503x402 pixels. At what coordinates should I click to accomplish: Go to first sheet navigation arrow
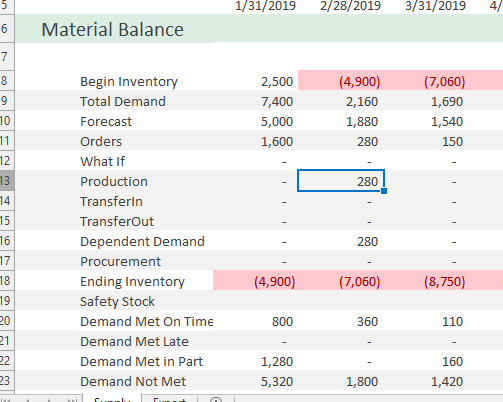pos(6,400)
